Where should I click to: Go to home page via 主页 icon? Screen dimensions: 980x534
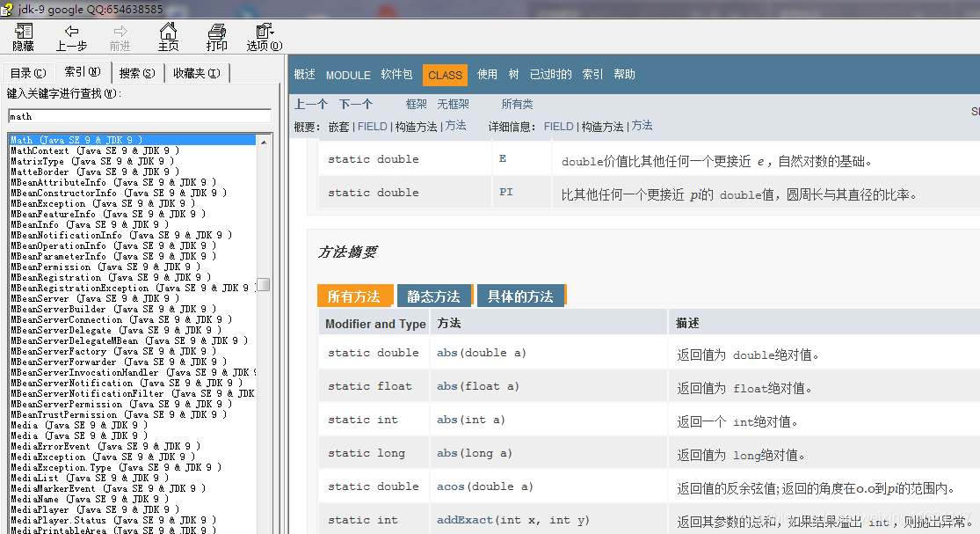[168, 37]
